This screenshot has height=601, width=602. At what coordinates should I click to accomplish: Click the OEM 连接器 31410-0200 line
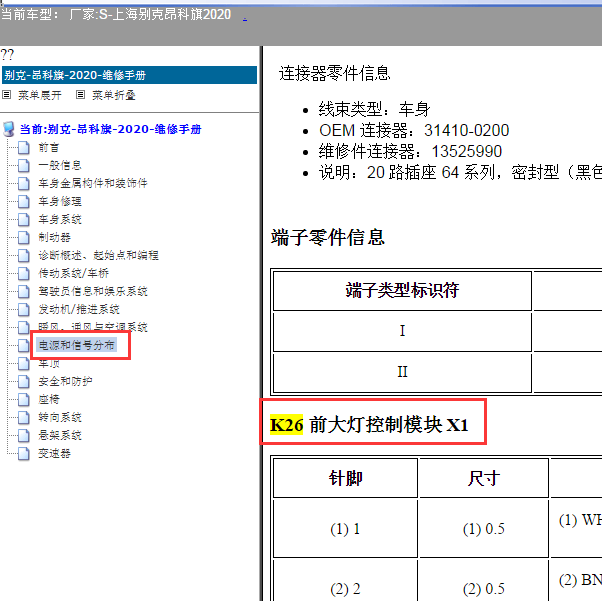[x=414, y=131]
